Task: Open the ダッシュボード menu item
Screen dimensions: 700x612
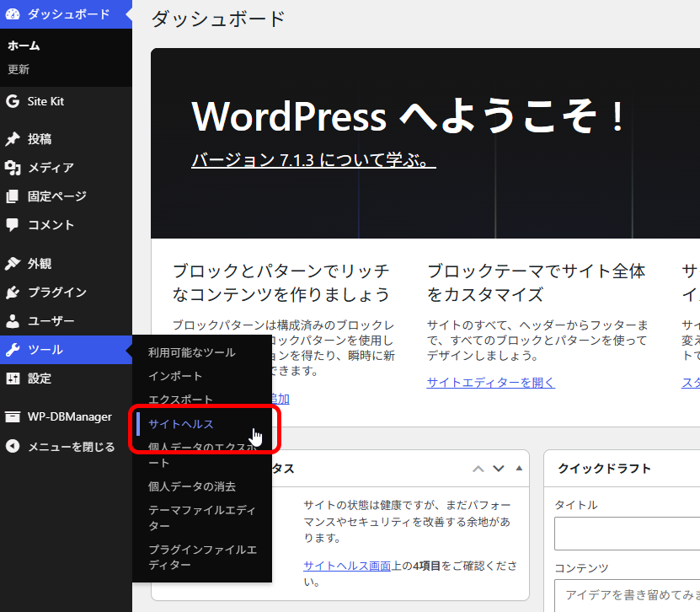Action: tap(66, 13)
